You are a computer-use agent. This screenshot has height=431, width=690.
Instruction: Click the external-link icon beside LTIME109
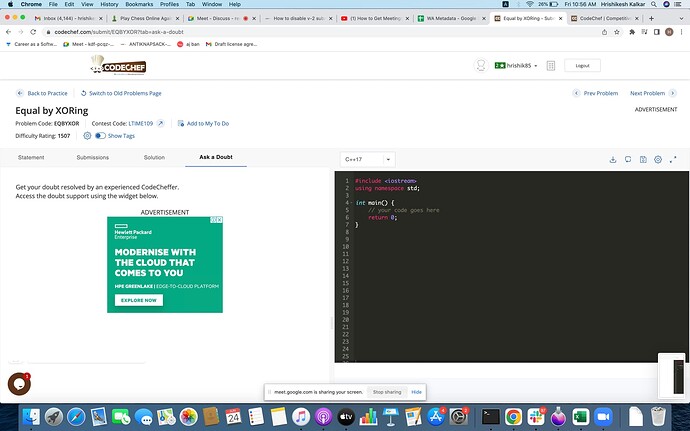click(161, 123)
